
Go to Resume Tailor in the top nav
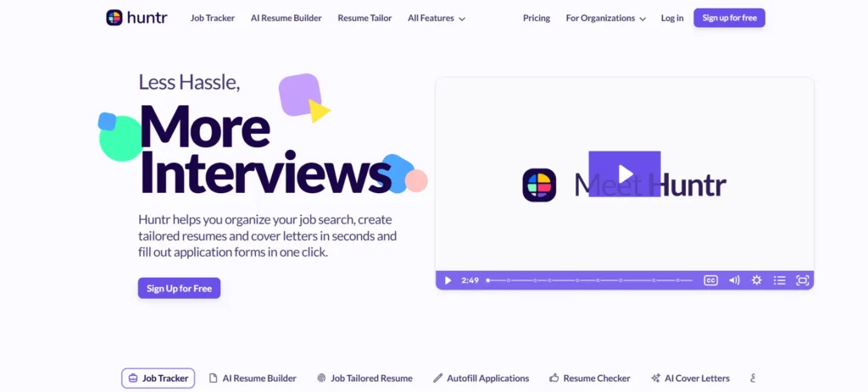(364, 19)
